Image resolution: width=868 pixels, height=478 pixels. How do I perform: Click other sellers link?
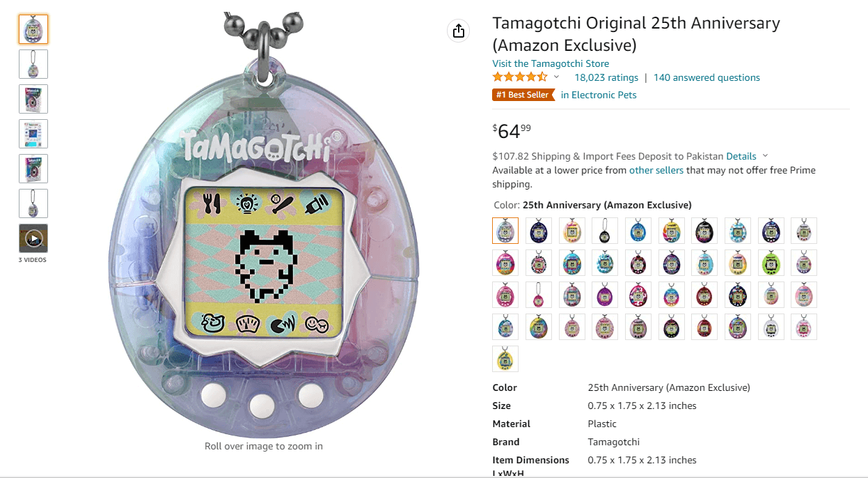pos(656,170)
